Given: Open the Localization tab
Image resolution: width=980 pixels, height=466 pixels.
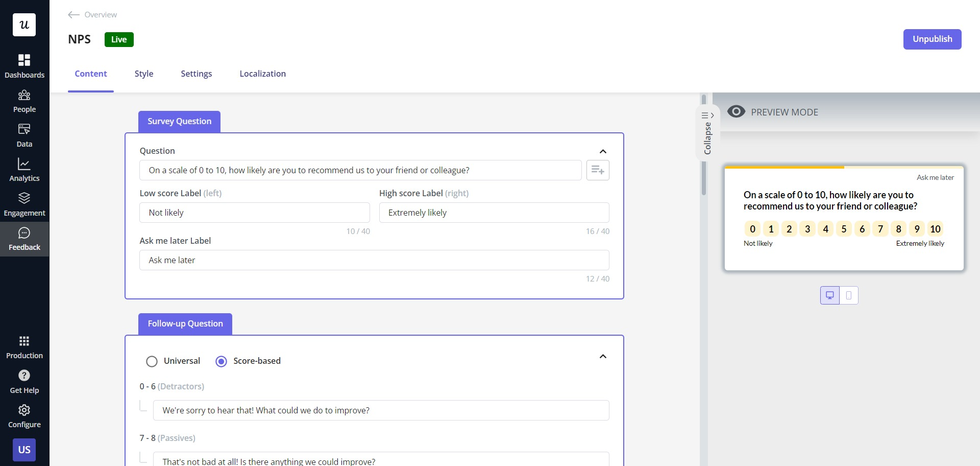Looking at the screenshot, I should [262, 74].
